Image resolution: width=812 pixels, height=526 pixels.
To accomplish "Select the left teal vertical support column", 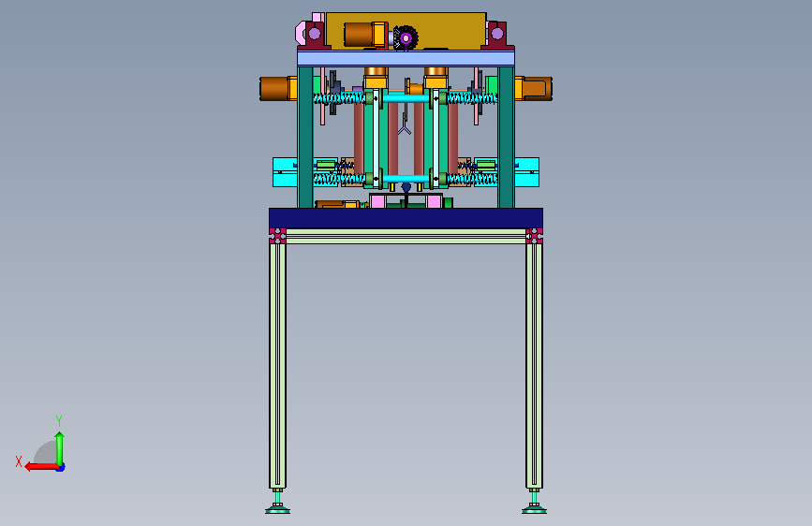I will [x=305, y=138].
